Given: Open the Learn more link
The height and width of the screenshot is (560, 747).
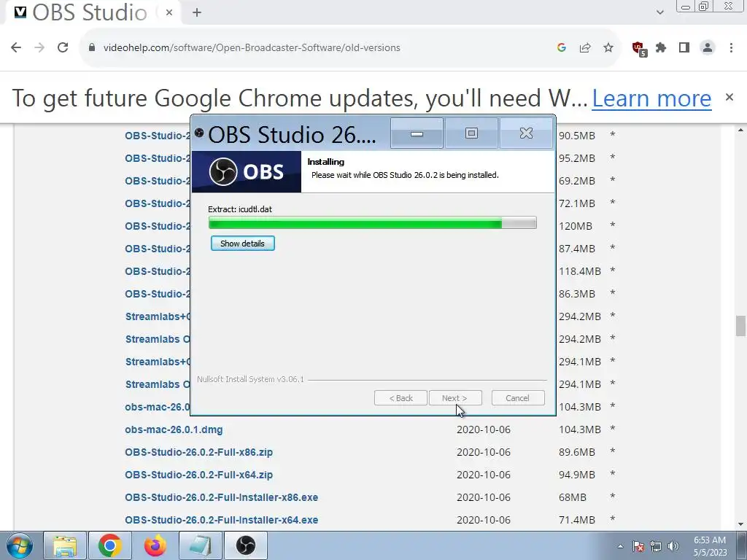Looking at the screenshot, I should point(651,98).
